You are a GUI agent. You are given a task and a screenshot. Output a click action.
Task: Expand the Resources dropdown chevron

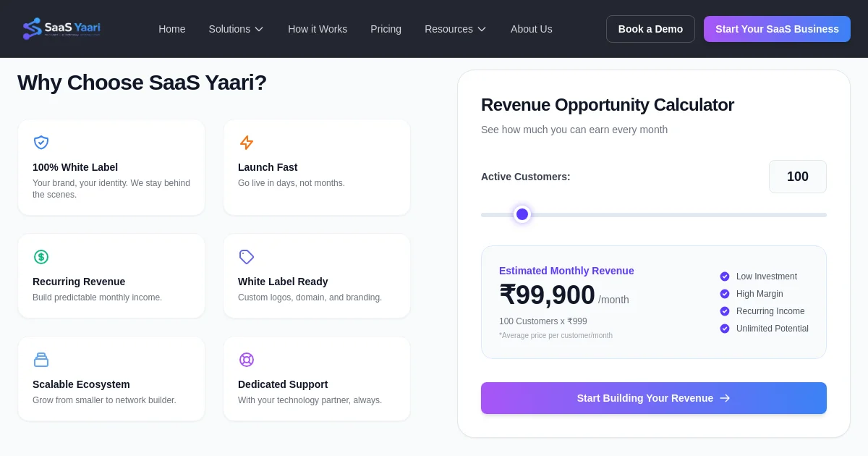[482, 29]
